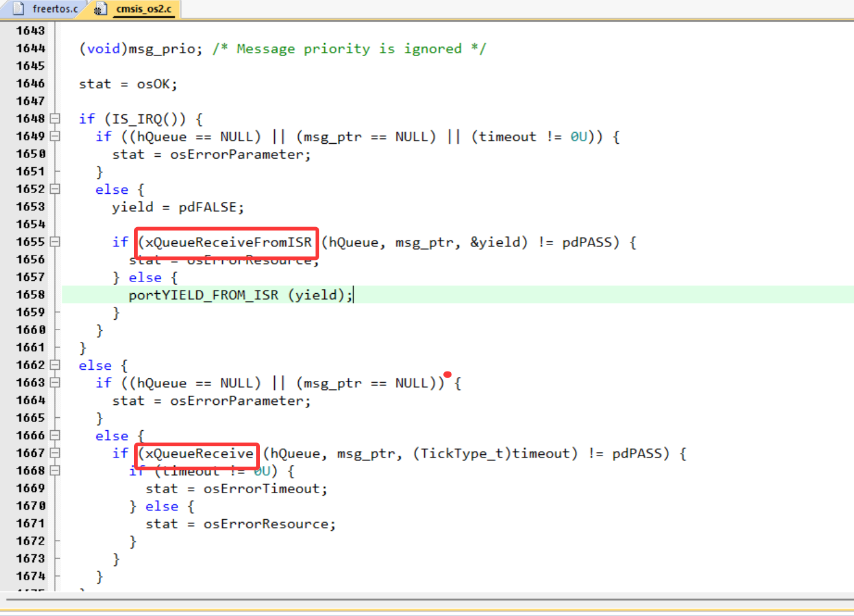The image size is (854, 616).
Task: Click the 'else' keyword on line 1657
Action: pos(145,278)
